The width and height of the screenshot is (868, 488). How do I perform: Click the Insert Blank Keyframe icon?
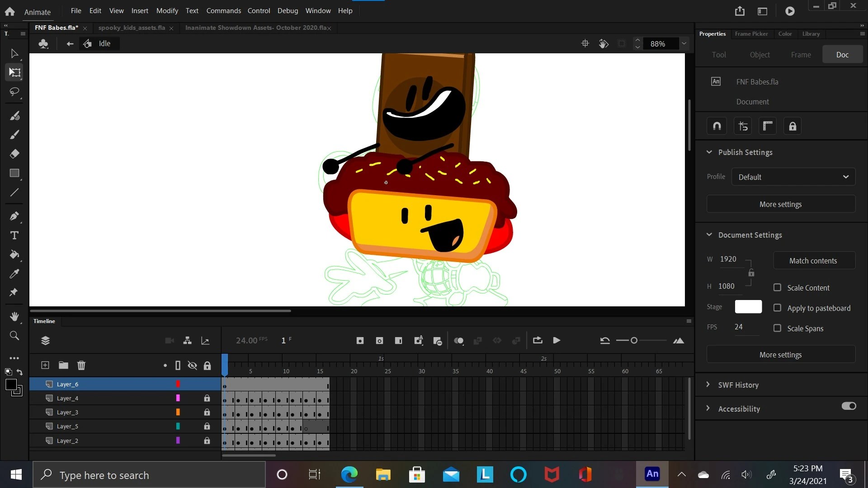point(379,341)
